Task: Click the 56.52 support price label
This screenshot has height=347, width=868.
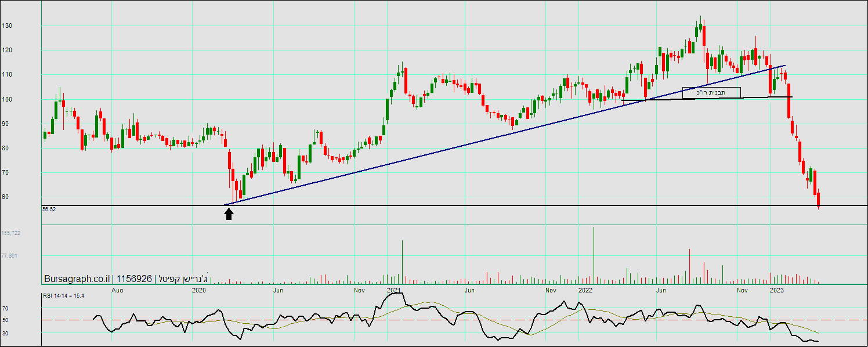Action: [x=49, y=209]
